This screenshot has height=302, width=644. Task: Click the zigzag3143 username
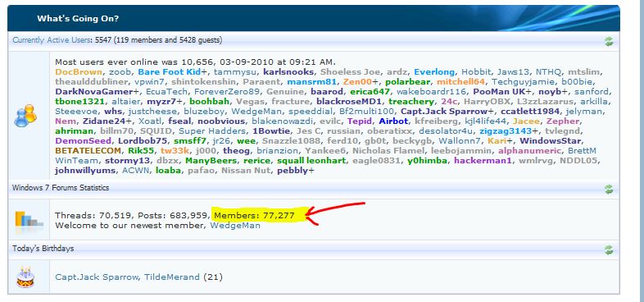506,130
